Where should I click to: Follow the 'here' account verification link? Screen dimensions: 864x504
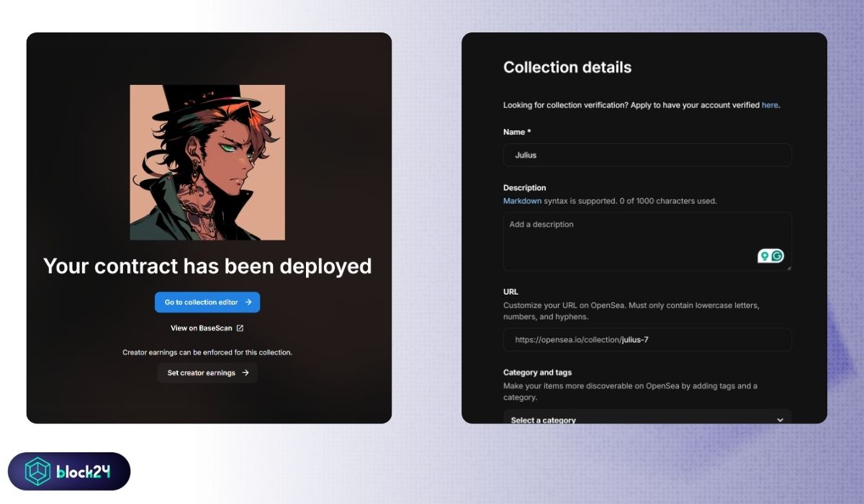770,105
